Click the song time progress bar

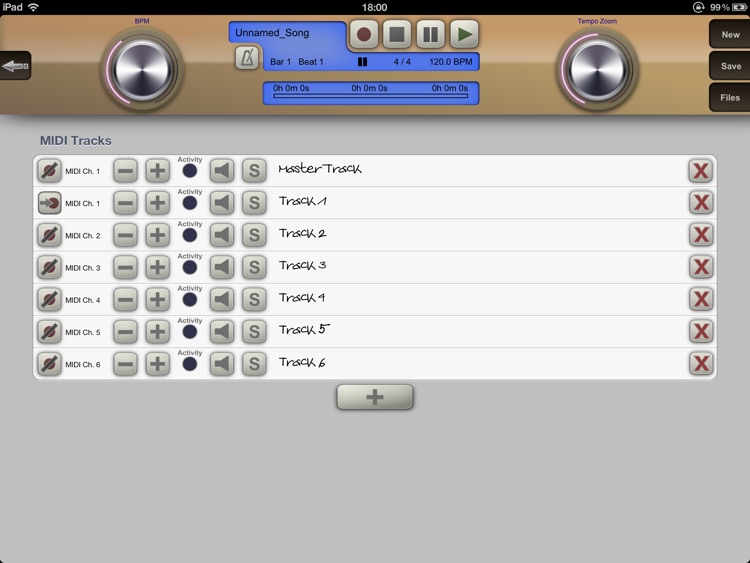(371, 96)
